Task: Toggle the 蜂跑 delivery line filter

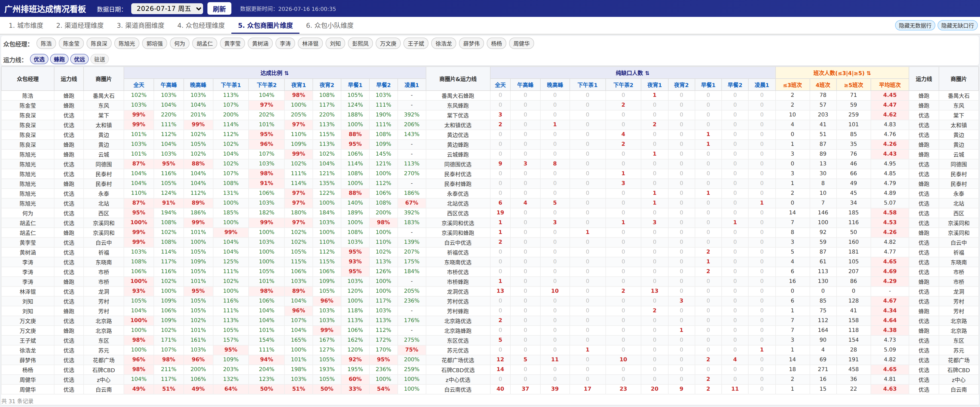Action: tap(59, 59)
